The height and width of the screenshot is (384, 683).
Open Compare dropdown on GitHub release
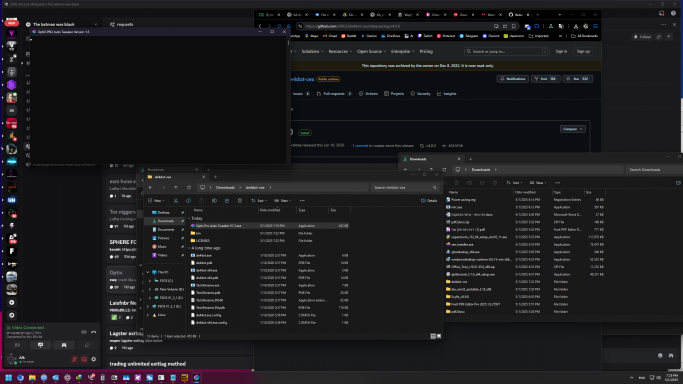point(572,129)
